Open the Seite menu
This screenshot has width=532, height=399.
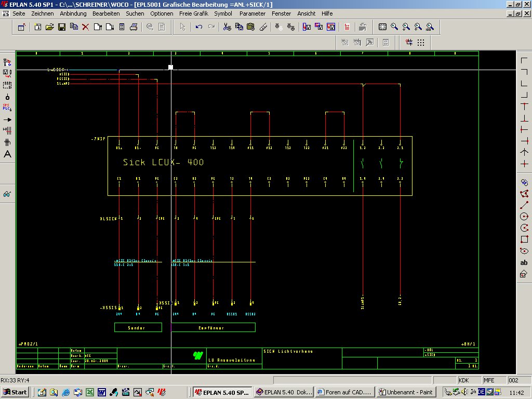point(19,14)
